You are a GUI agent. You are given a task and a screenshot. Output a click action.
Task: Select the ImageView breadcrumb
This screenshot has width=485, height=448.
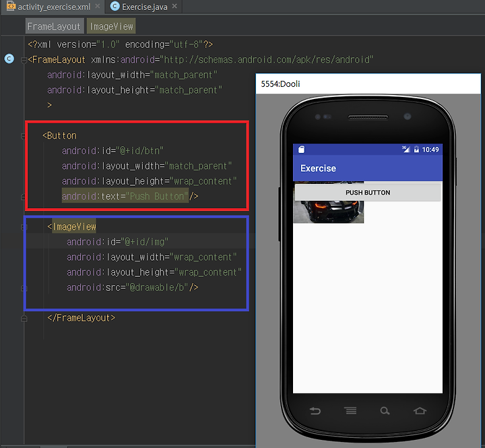111,26
